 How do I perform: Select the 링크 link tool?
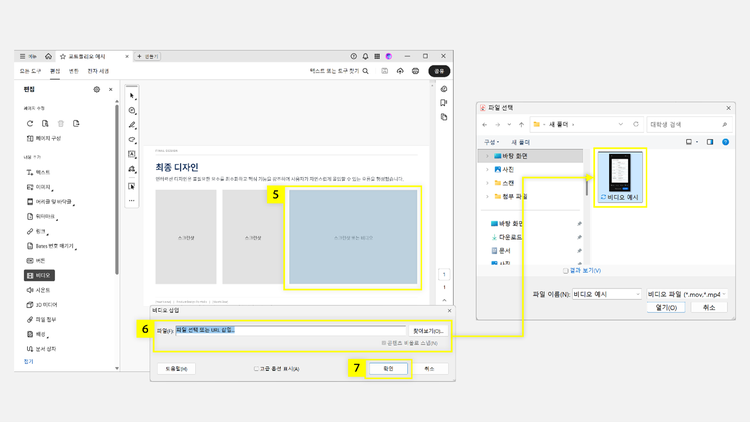click(37, 232)
